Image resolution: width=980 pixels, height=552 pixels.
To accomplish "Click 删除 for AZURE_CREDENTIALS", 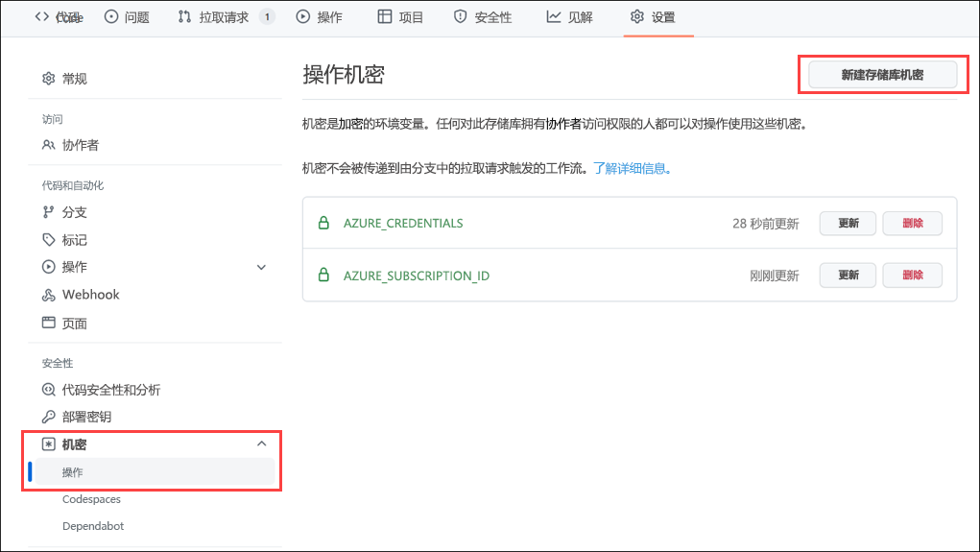I will pyautogui.click(x=913, y=223).
